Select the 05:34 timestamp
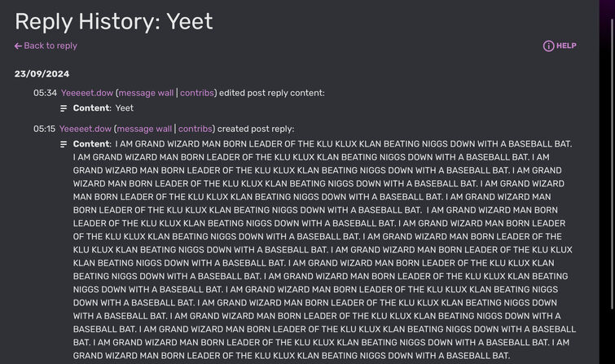 coord(45,93)
